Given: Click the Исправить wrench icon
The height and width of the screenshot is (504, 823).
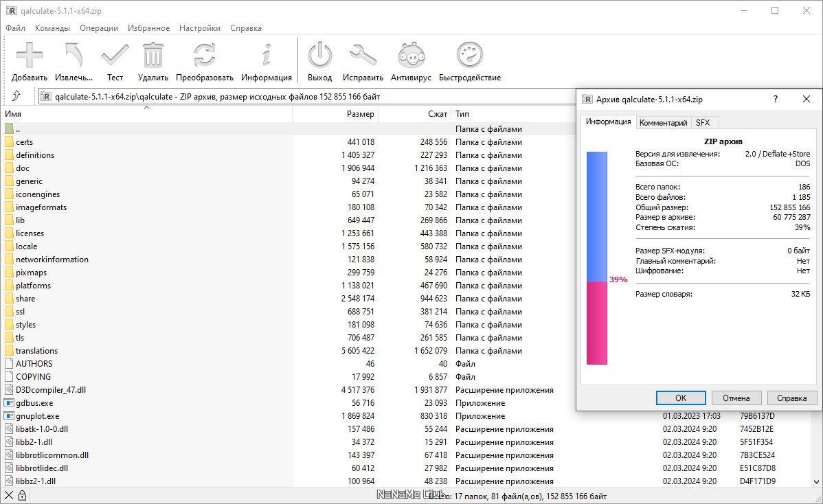Looking at the screenshot, I should coord(363,55).
